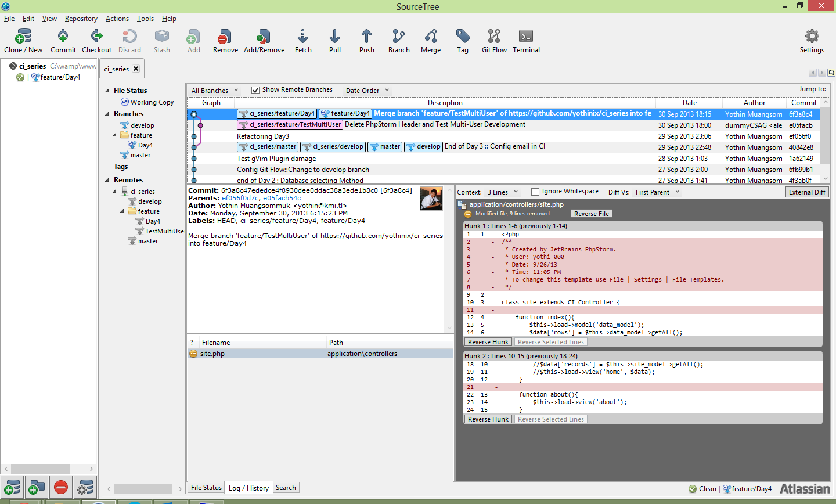Viewport: 836px width, 504px height.
Task: Collapse the local feature folder in Branches
Action: point(114,135)
